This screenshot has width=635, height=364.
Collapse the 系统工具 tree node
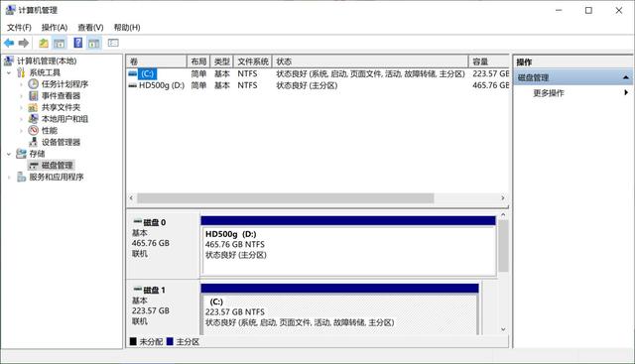point(9,72)
